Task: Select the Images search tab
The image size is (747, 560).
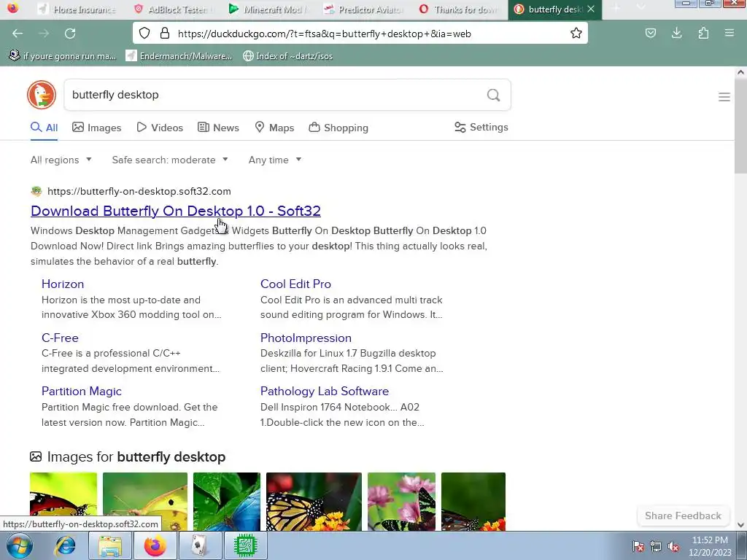Action: pos(97,128)
